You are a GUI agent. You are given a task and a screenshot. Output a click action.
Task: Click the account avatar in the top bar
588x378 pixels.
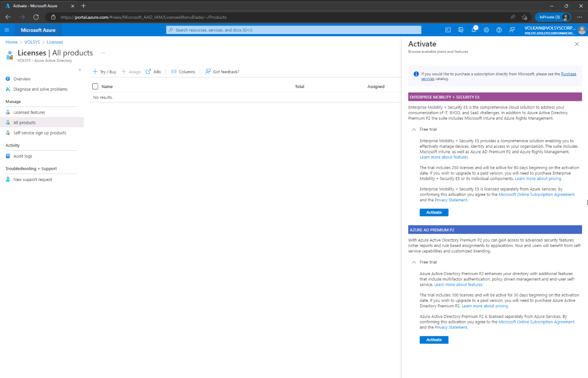point(582,30)
